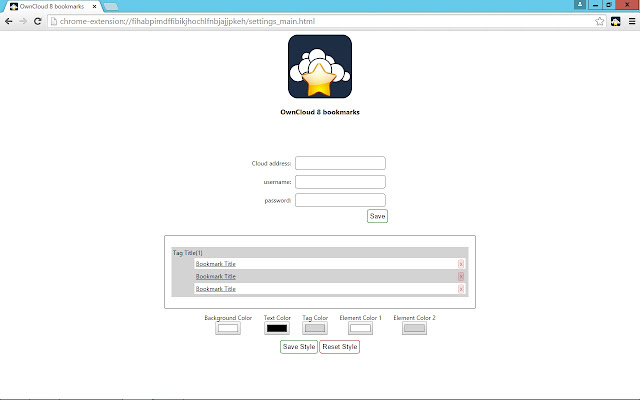Click the Tag Title(1) header row
The image size is (640, 400).
(320, 253)
